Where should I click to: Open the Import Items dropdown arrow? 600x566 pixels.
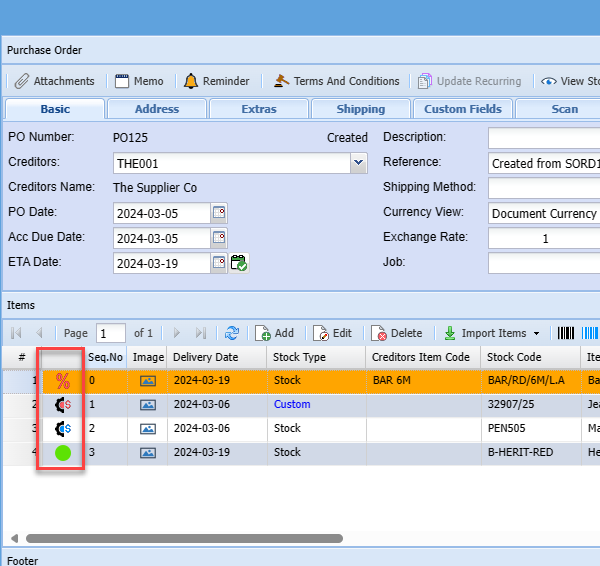tap(536, 333)
